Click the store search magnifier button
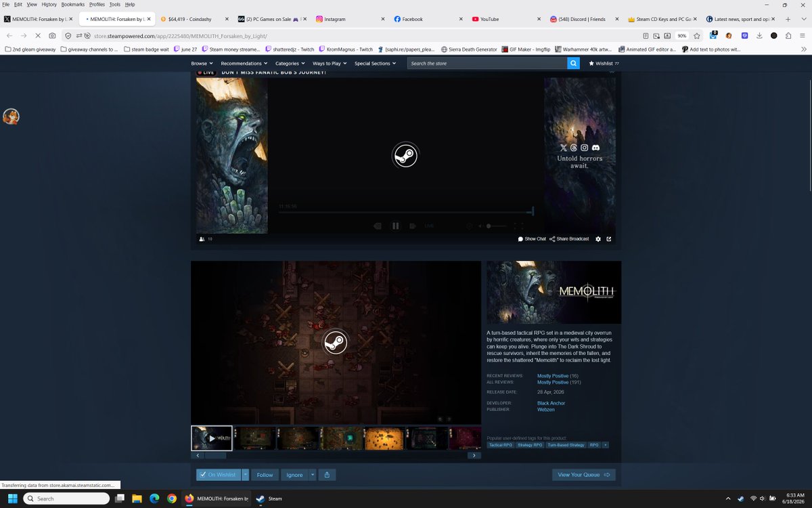The width and height of the screenshot is (812, 508). click(x=573, y=63)
